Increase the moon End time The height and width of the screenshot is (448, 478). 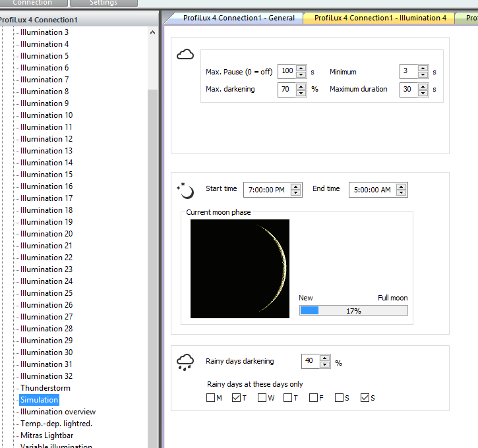(x=401, y=186)
